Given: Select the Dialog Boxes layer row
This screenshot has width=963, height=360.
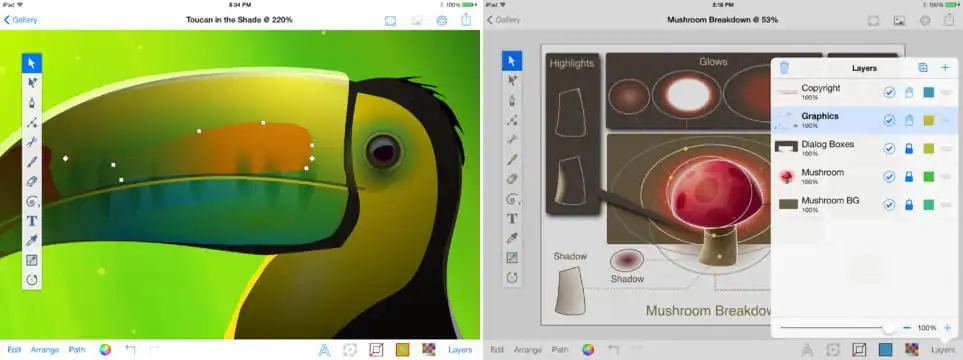Looking at the screenshot, I should click(864, 149).
